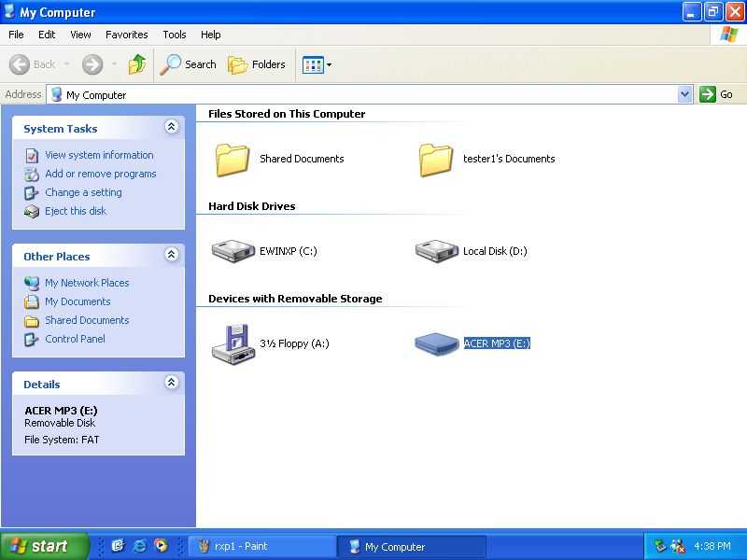The height and width of the screenshot is (560, 747).
Task: Open Control Panel link
Action: click(76, 339)
